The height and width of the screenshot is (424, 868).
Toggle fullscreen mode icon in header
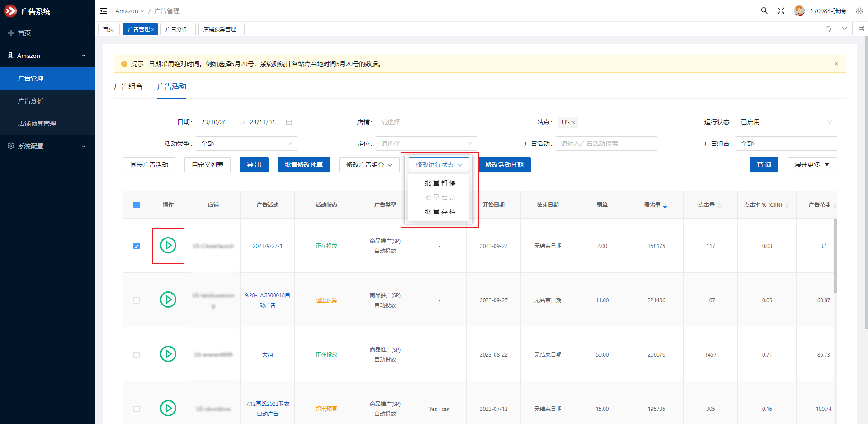(781, 11)
